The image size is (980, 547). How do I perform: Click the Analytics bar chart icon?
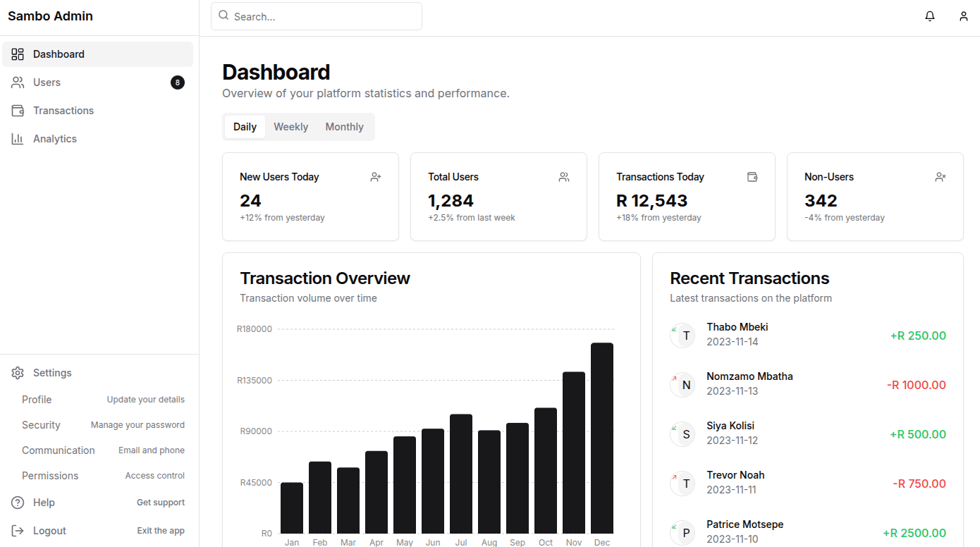pyautogui.click(x=18, y=139)
